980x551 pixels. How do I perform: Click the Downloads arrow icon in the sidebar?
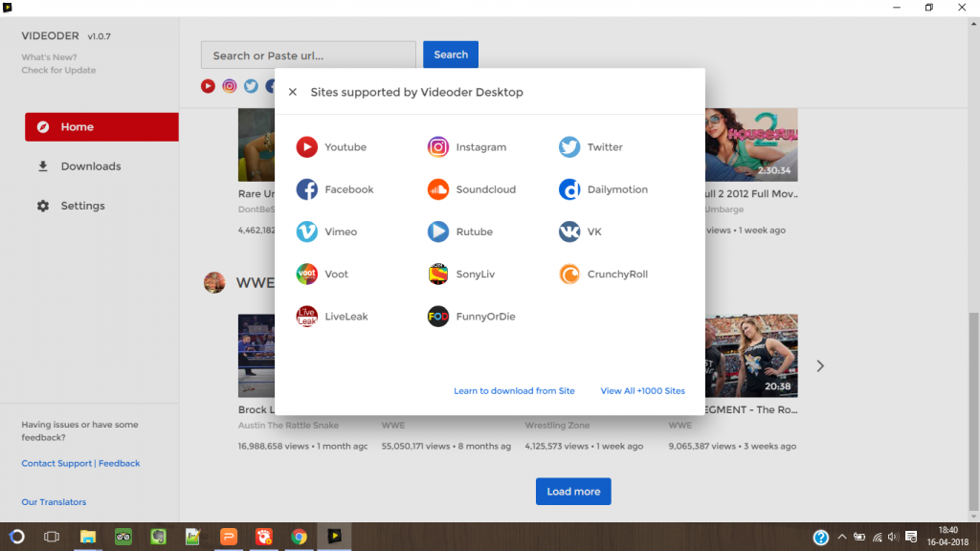pos(42,166)
